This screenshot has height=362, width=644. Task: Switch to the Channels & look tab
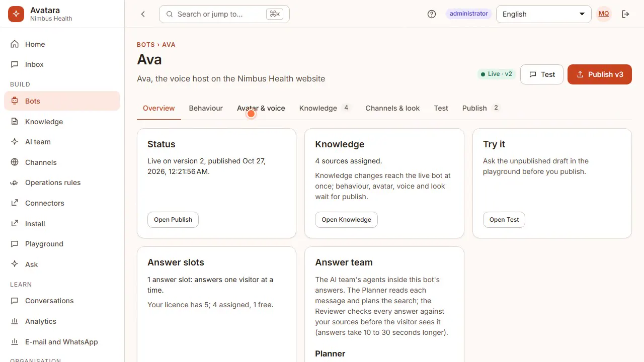[392, 108]
